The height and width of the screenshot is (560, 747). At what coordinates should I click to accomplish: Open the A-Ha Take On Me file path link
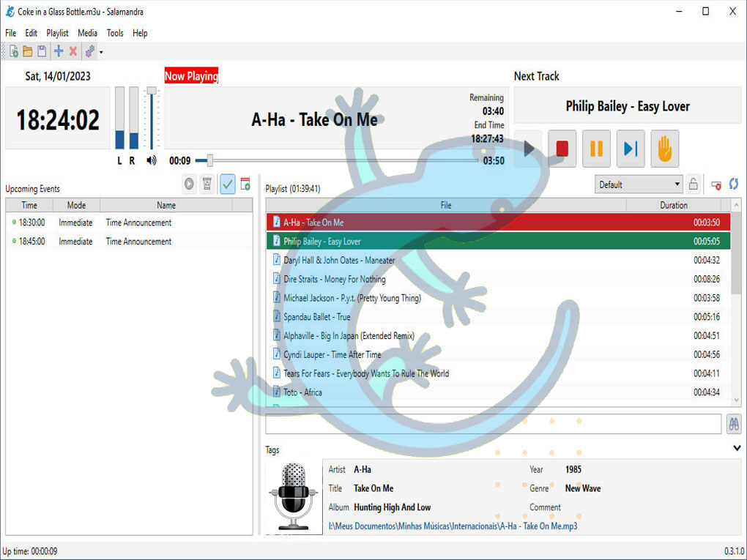click(x=453, y=526)
